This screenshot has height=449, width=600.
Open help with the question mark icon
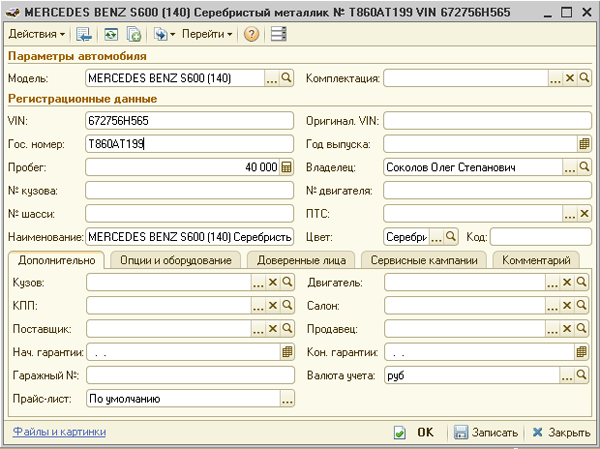(251, 34)
